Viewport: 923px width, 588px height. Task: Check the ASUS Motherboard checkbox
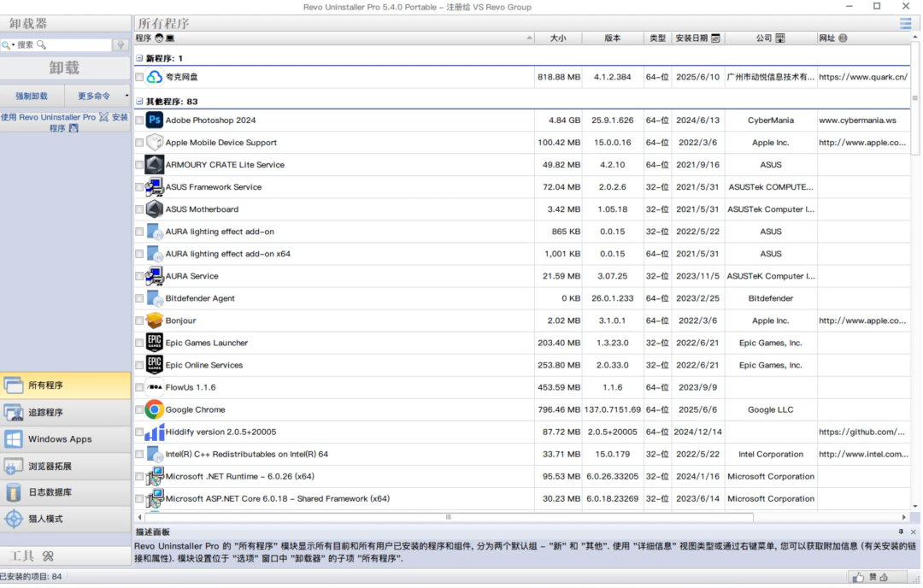139,209
